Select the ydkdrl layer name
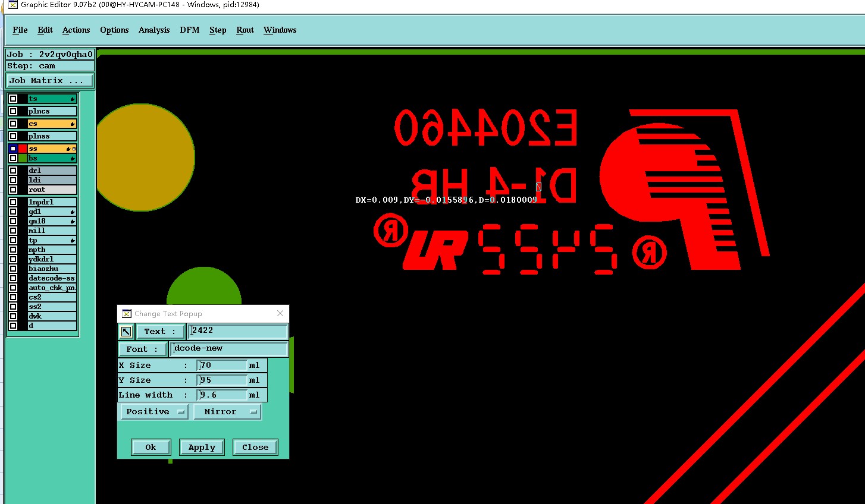 52,259
